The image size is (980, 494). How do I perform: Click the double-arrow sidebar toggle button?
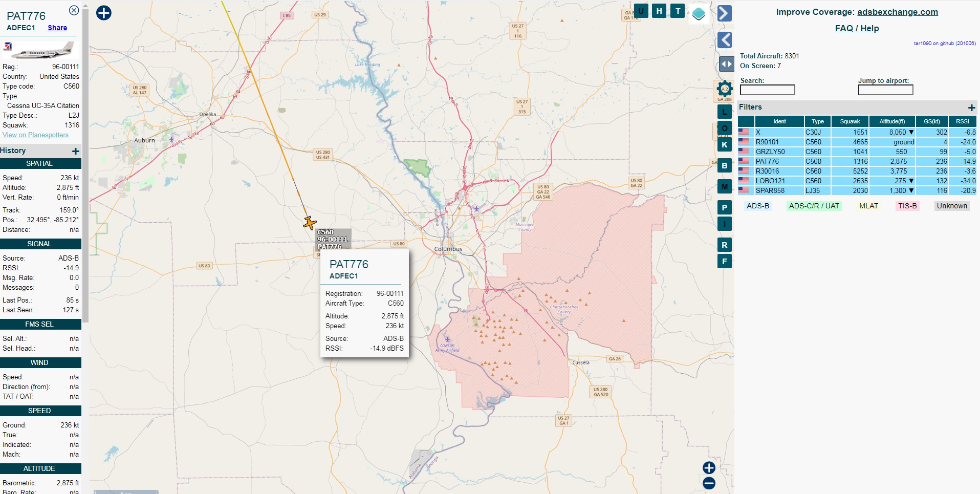[x=726, y=65]
